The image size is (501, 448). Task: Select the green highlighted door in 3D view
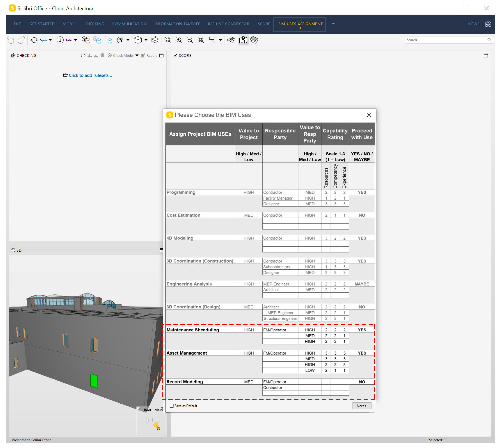[94, 381]
